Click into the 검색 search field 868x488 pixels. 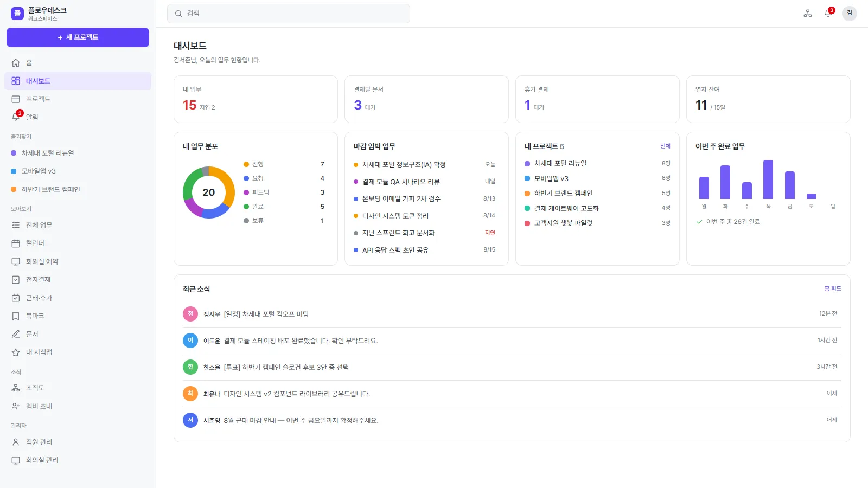pos(289,14)
